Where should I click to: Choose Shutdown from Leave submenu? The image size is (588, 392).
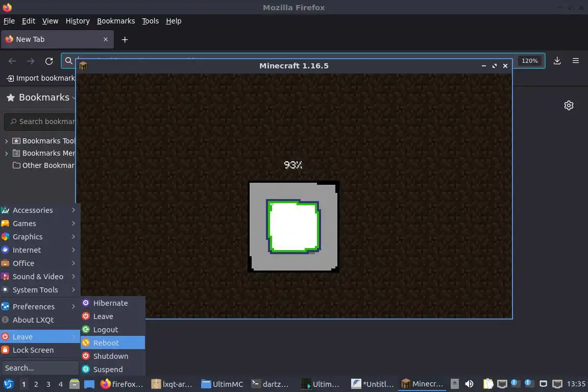pos(113,356)
